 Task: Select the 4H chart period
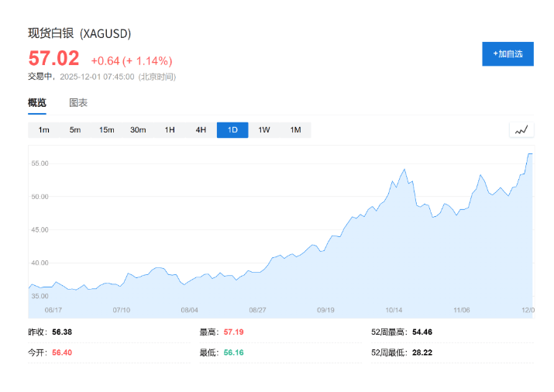(201, 130)
